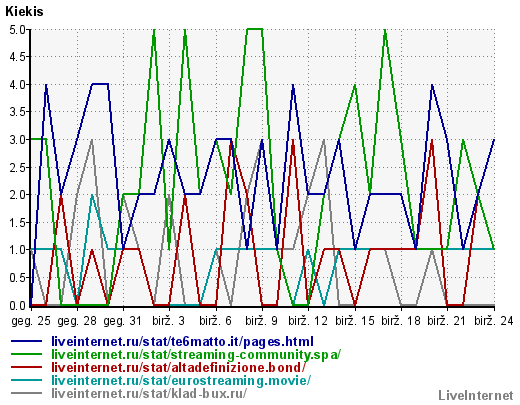Viewport: 520px width, 405px height.
Task: Click the 3.0 y-axis value
Action: [x=17, y=140]
